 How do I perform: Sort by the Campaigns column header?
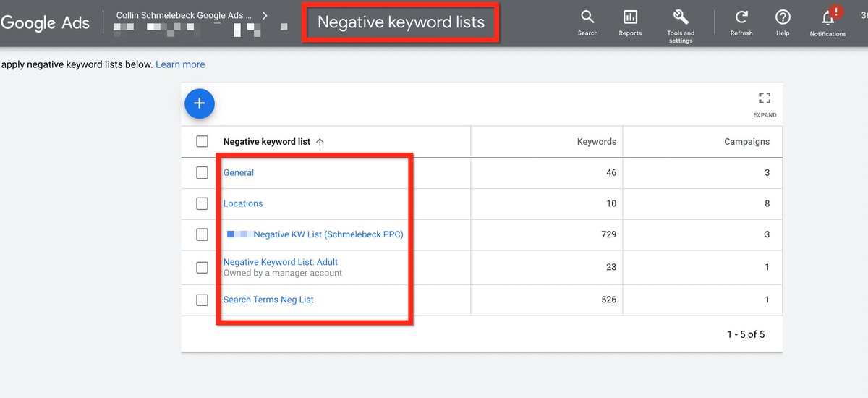tap(746, 142)
